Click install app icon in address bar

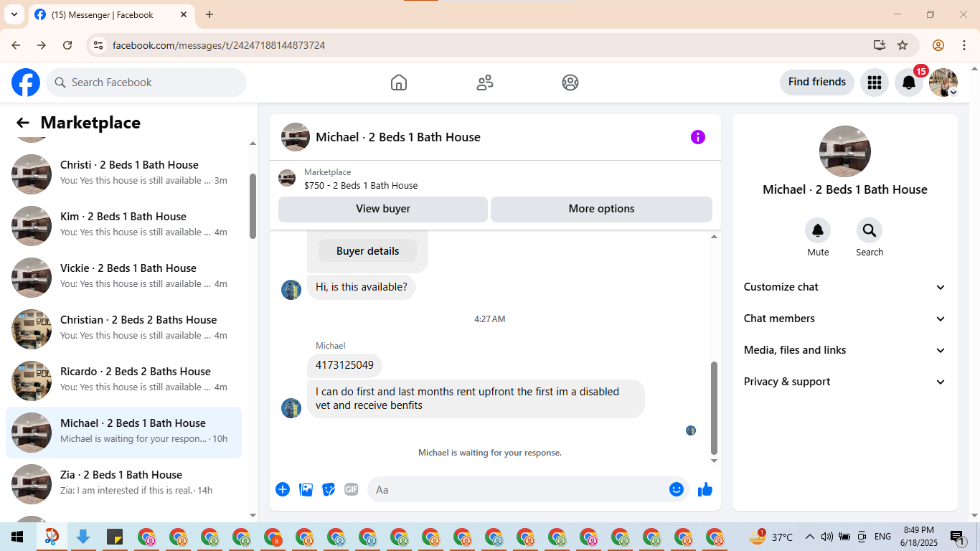880,45
